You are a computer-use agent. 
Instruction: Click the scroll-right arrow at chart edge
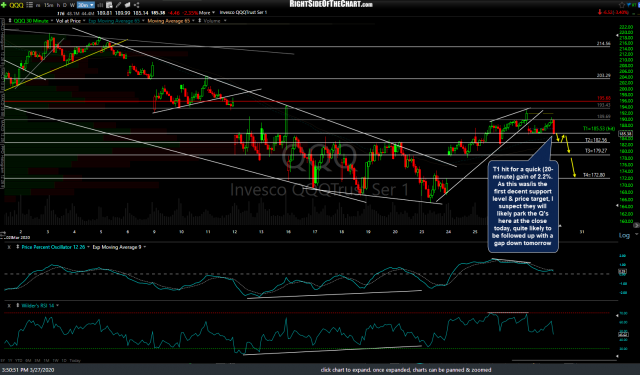(x=636, y=225)
